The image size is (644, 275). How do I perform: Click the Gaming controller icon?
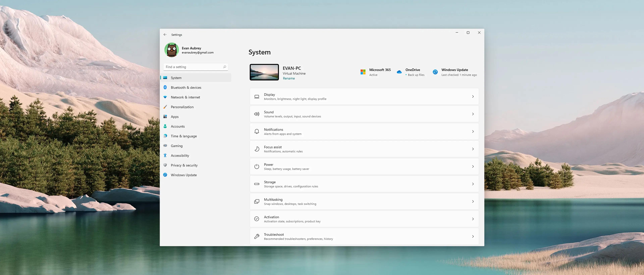[x=165, y=146]
